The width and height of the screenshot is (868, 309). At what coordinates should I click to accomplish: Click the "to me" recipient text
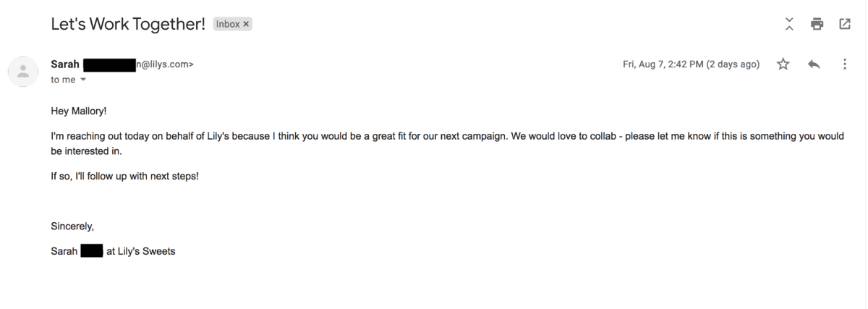click(x=63, y=80)
